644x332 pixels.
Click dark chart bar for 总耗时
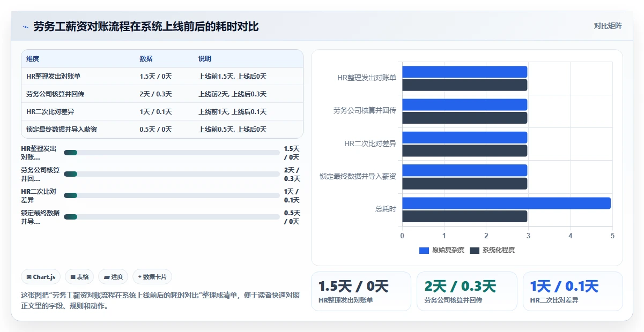tap(465, 216)
